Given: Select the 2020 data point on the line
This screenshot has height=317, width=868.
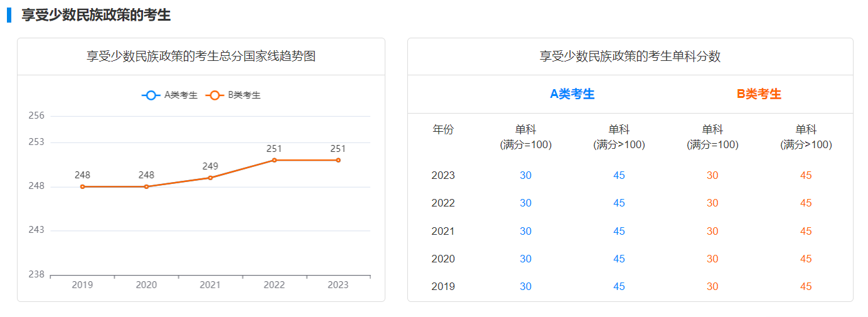Looking at the screenshot, I should [x=146, y=186].
